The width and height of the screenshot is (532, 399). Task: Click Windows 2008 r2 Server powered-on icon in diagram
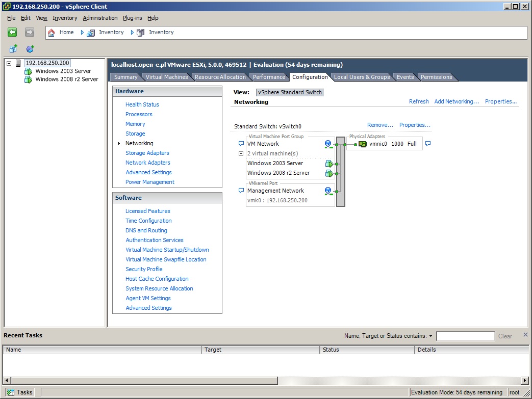[x=329, y=173]
